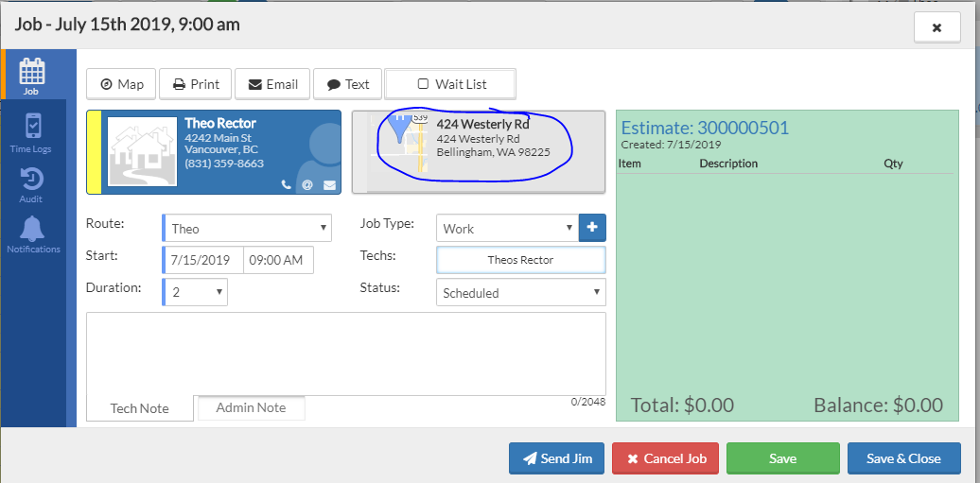Viewport: 980px width, 483px height.
Task: Click the envelope icon on customer card
Action: (329, 184)
